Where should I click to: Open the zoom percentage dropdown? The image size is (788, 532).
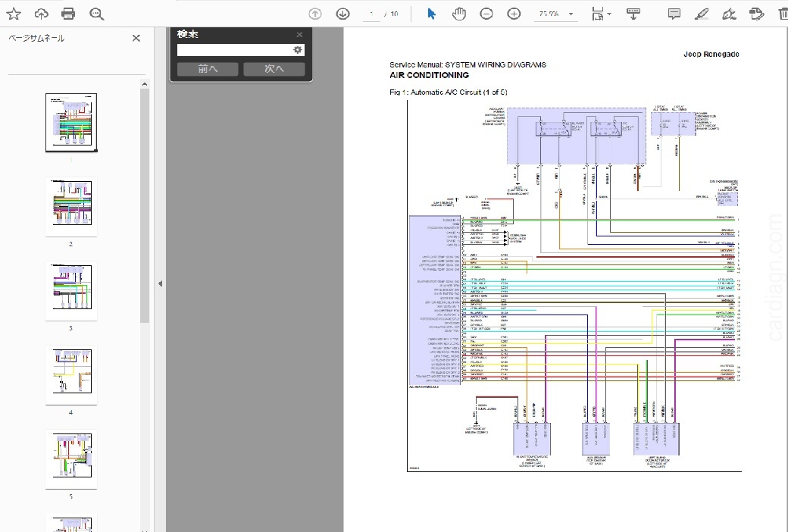click(571, 14)
